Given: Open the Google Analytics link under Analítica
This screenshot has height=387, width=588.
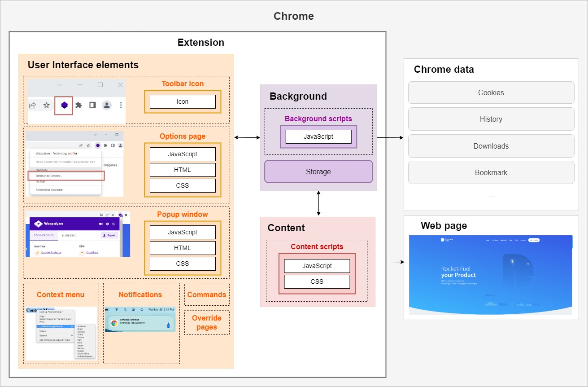Looking at the screenshot, I should coord(51,252).
